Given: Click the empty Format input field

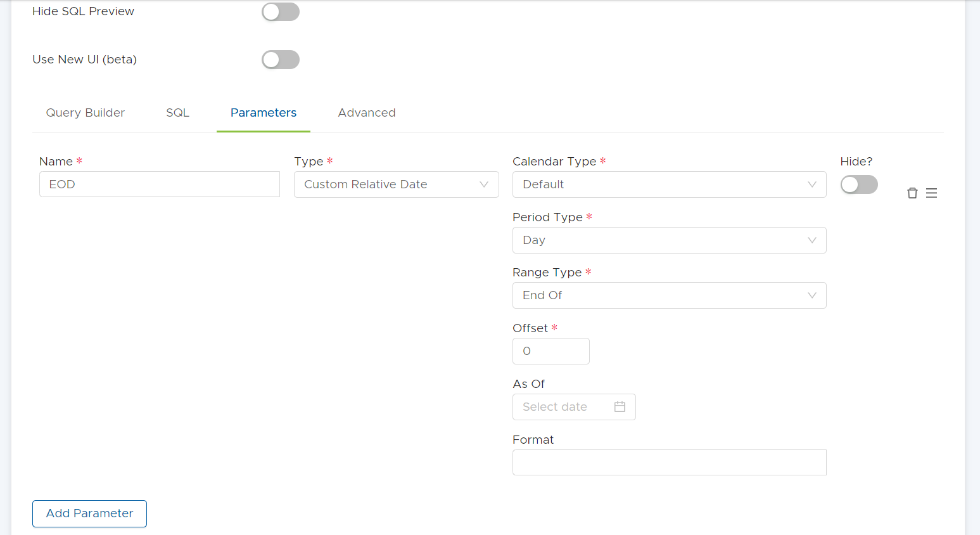Looking at the screenshot, I should point(670,462).
